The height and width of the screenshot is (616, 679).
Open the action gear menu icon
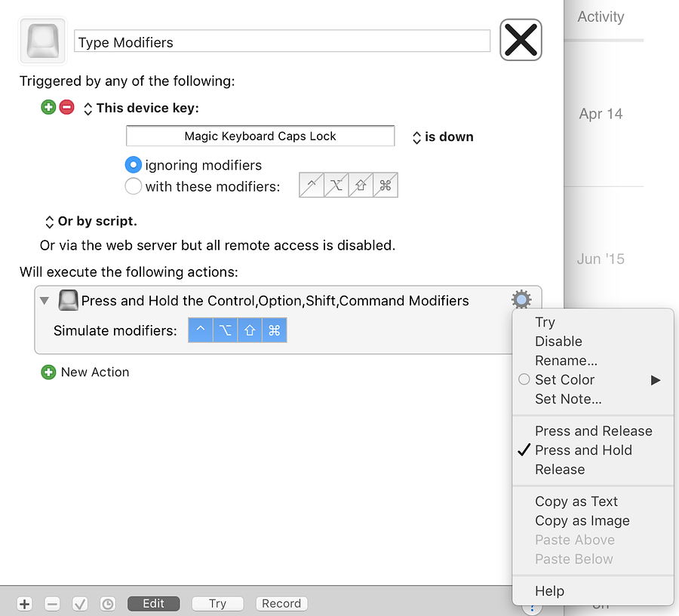click(x=521, y=299)
